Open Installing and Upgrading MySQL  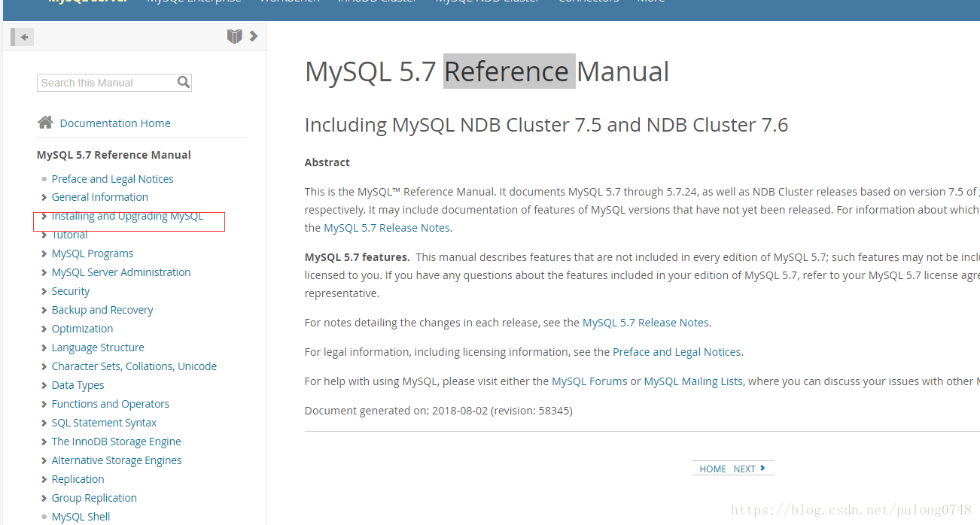127,216
